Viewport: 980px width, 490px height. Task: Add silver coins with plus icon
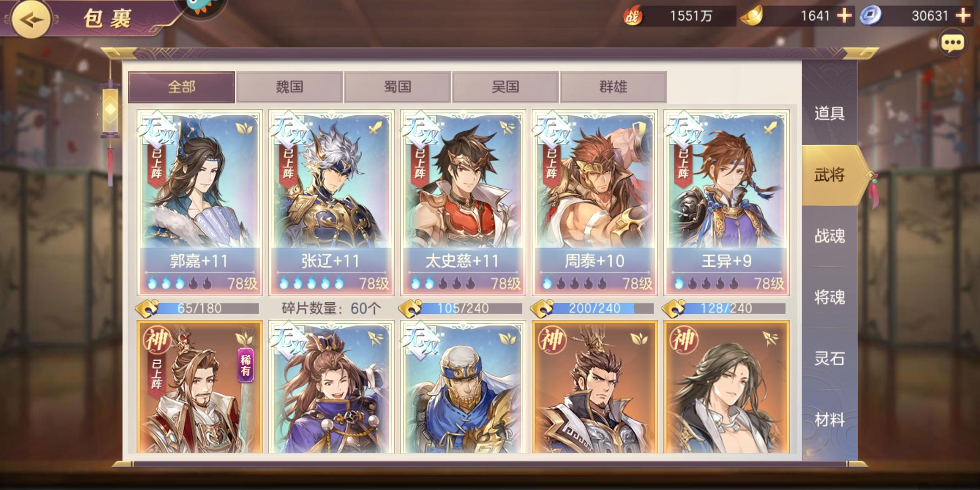963,16
